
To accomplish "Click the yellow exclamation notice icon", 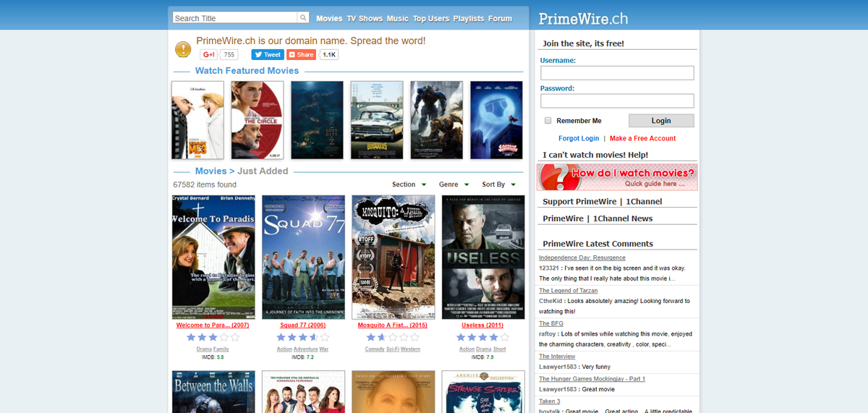I will pos(183,49).
